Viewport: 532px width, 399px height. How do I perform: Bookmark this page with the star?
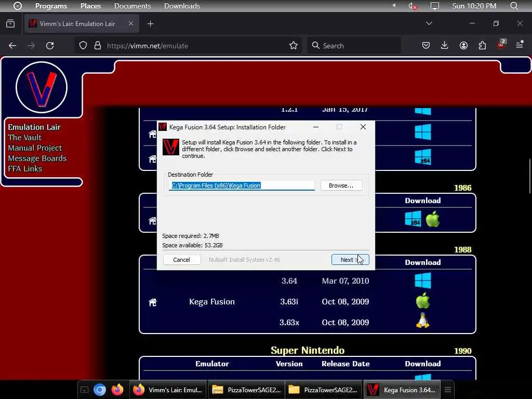tap(294, 46)
